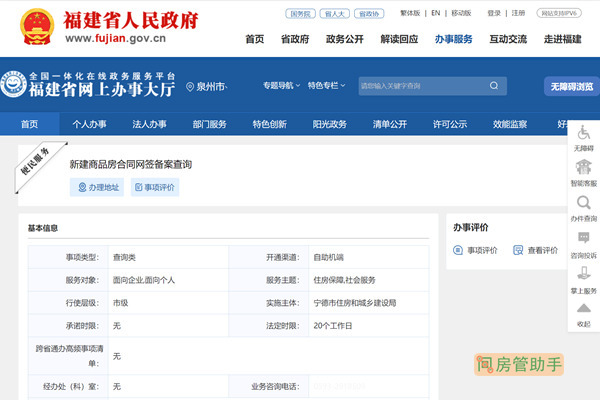
Task: Open the 首页 item in the top government menu
Action: pyautogui.click(x=254, y=39)
